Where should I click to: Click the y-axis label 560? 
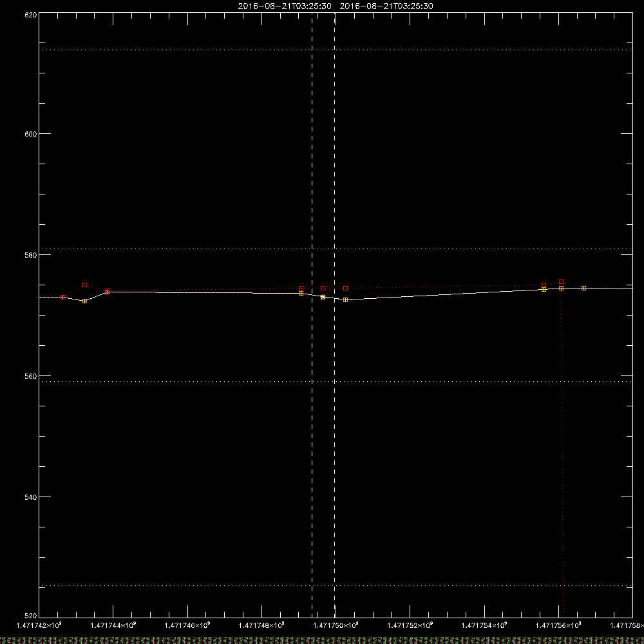[31, 376]
